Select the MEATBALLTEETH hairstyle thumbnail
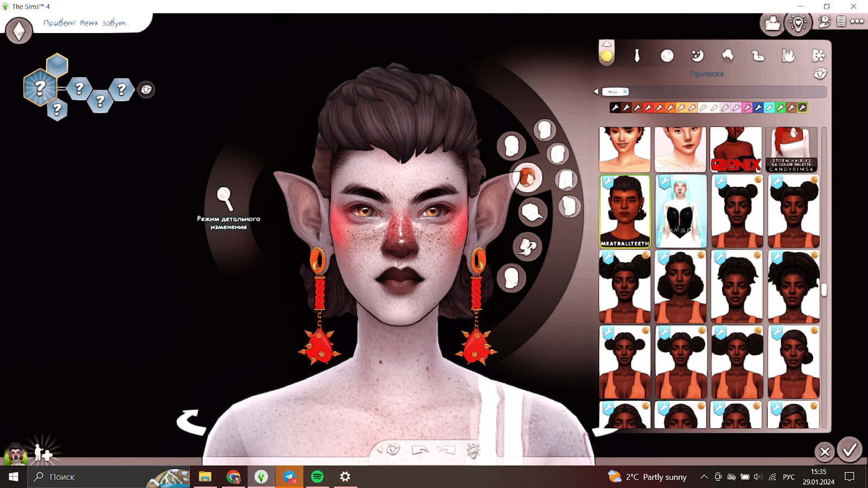The image size is (868, 488). [625, 211]
